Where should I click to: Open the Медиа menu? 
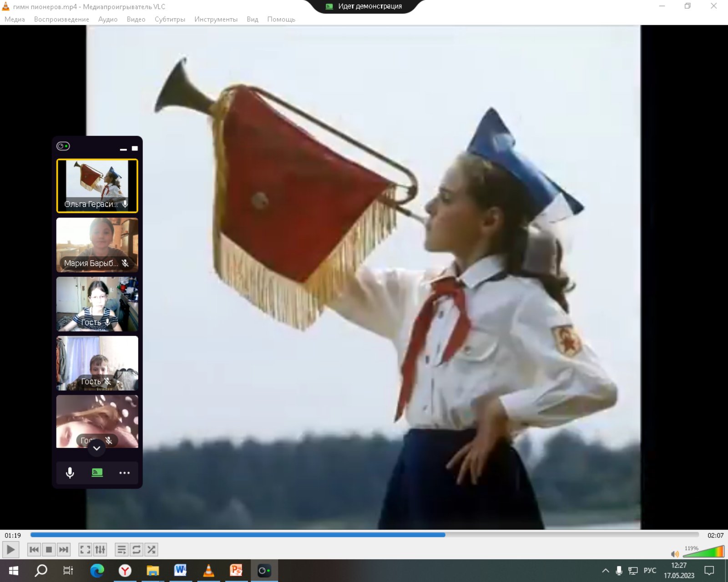(x=15, y=19)
